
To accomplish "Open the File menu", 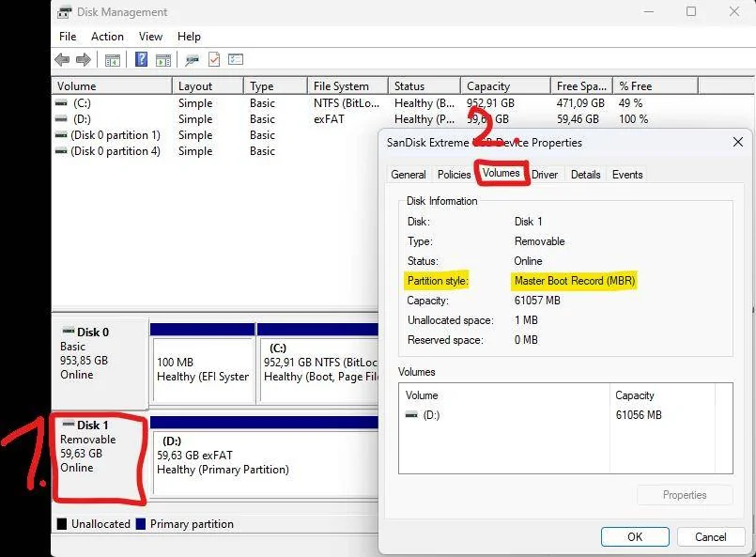I will (68, 37).
